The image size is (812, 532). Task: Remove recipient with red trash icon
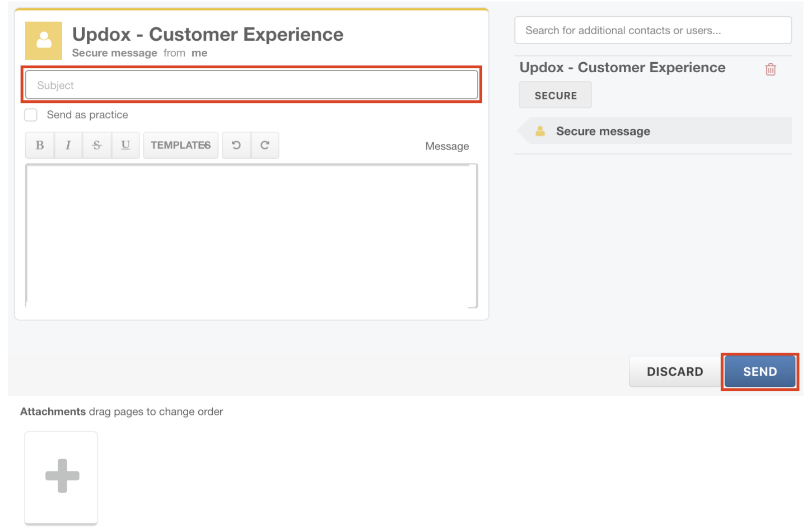770,69
